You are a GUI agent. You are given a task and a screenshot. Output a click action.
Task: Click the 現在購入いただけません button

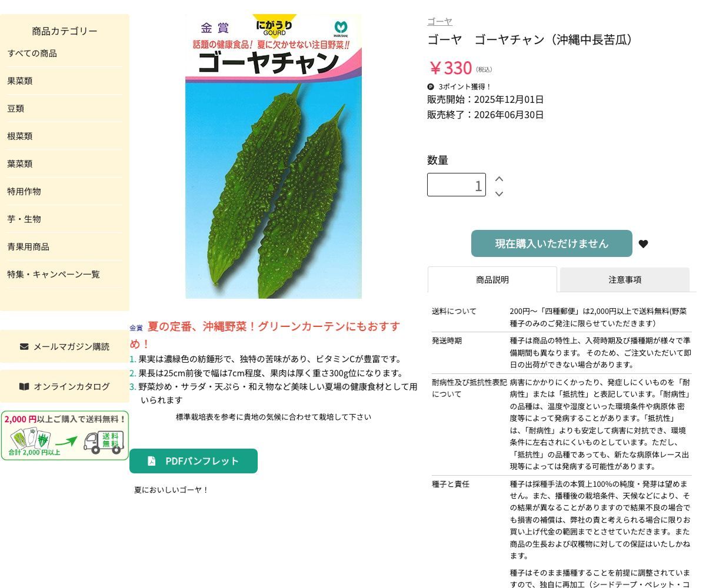[551, 243]
